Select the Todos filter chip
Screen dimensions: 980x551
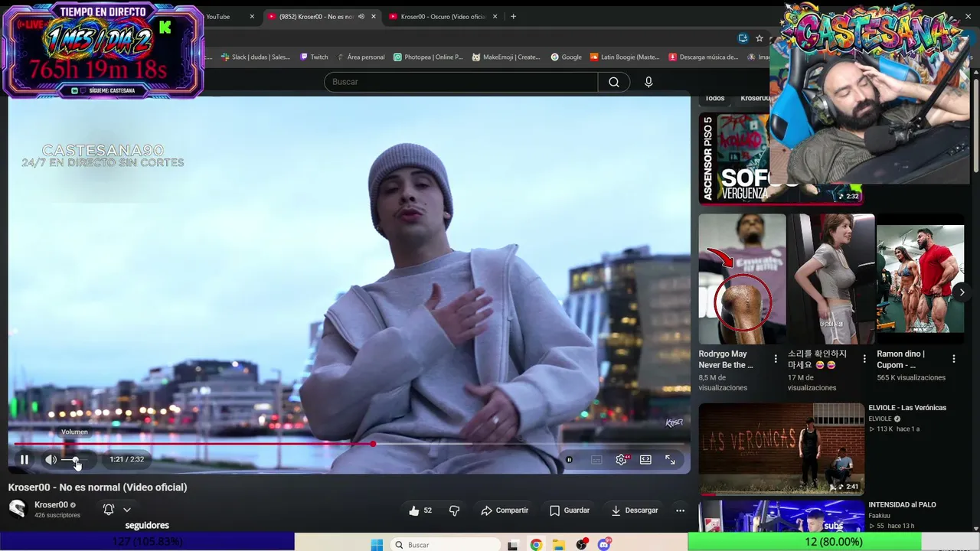pos(715,99)
